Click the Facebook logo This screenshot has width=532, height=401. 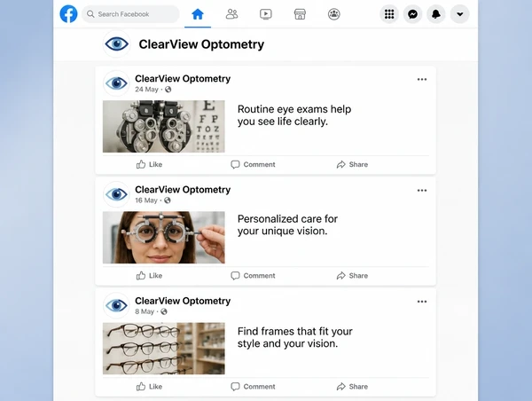click(x=68, y=14)
